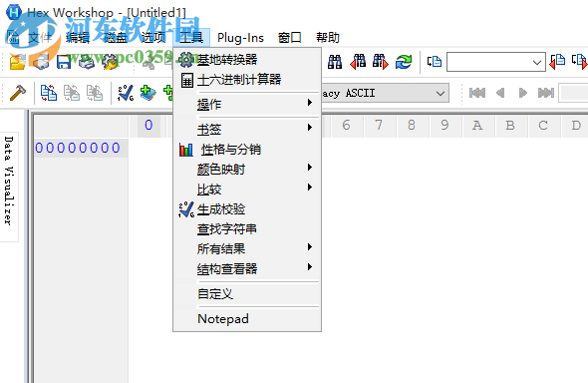Screen dimensions: 588x383
Task: Open the 编辑 menu
Action: [78, 38]
